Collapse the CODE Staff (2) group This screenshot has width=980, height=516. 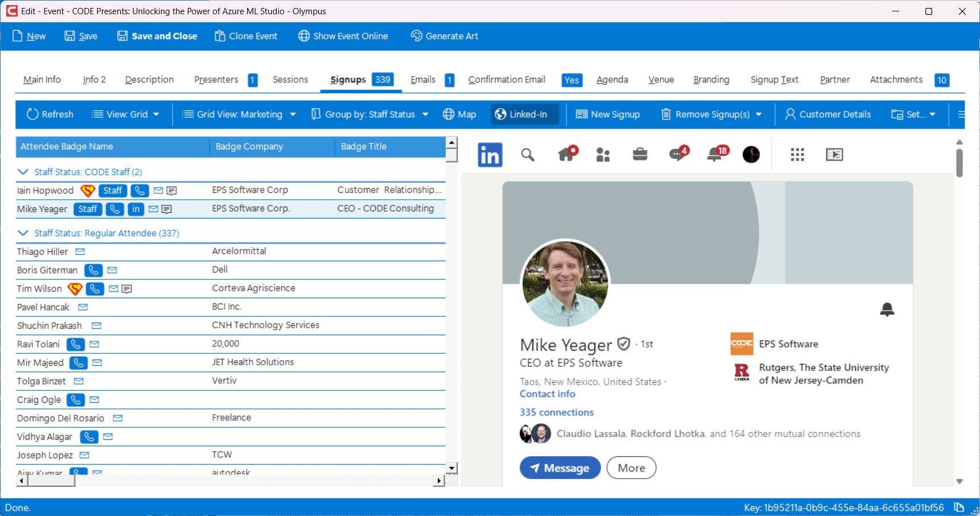point(23,172)
